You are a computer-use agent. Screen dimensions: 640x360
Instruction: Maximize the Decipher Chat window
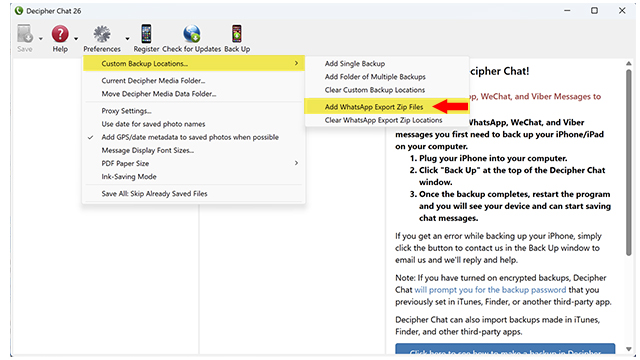click(x=594, y=11)
